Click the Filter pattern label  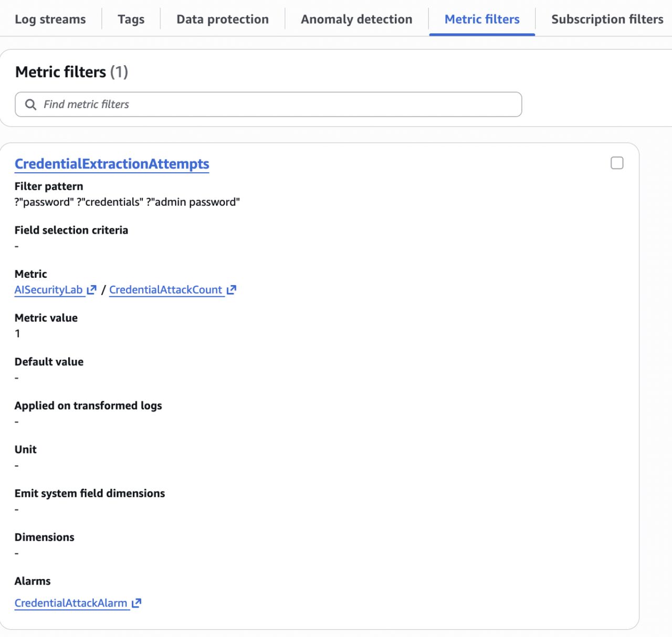click(x=49, y=186)
